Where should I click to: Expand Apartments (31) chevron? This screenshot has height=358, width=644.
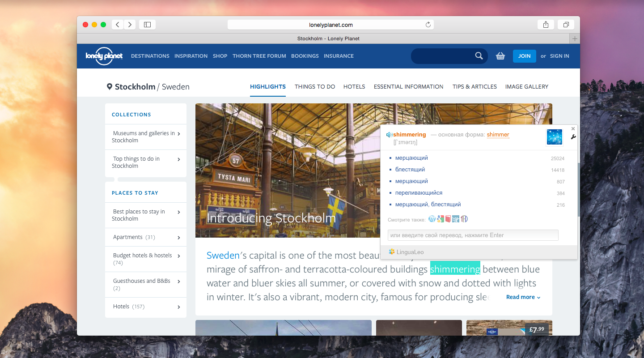pyautogui.click(x=179, y=238)
